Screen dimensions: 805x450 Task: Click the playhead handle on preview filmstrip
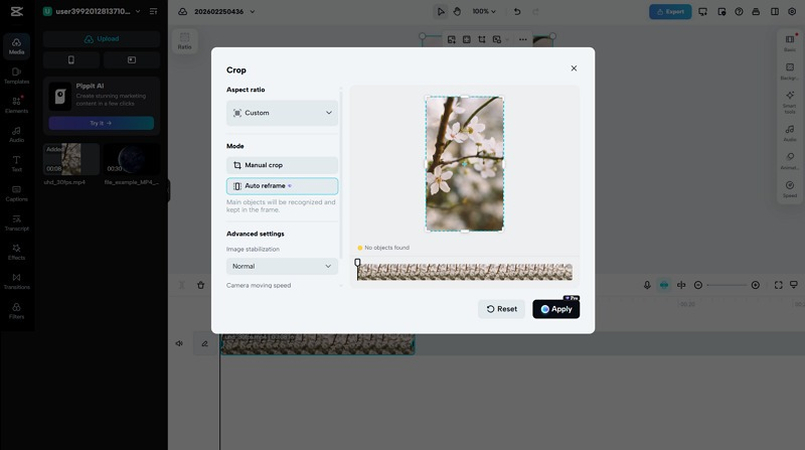(357, 263)
